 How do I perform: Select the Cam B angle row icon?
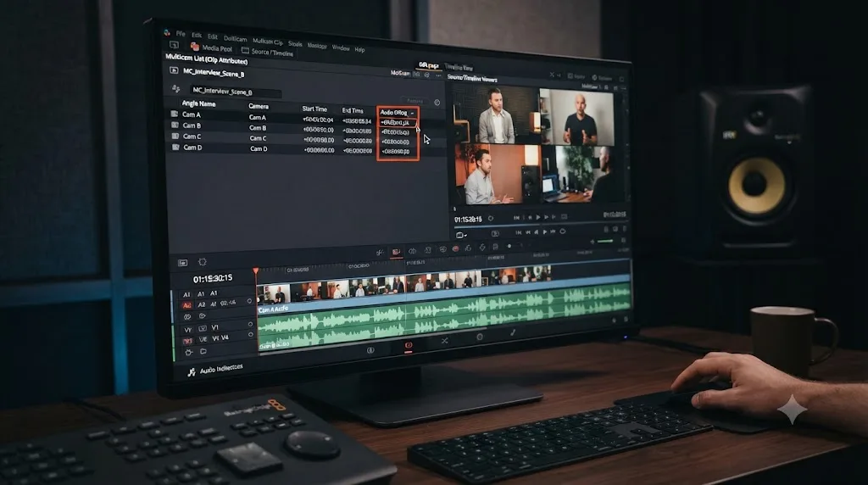tap(175, 125)
